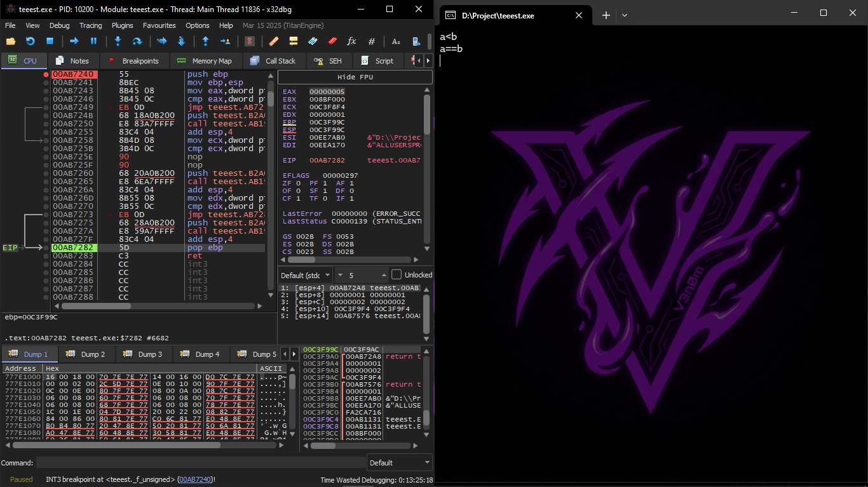Follow the 00AB7240 link in status bar

(x=195, y=479)
